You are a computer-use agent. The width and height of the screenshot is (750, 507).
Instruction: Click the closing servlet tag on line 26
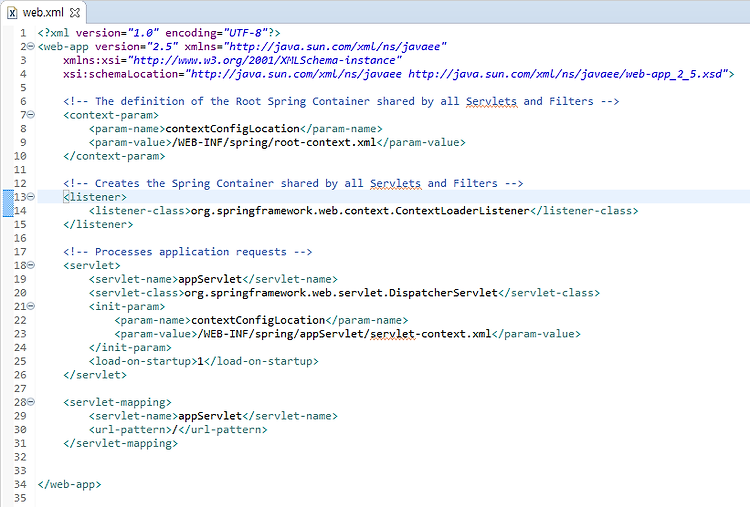[95, 375]
